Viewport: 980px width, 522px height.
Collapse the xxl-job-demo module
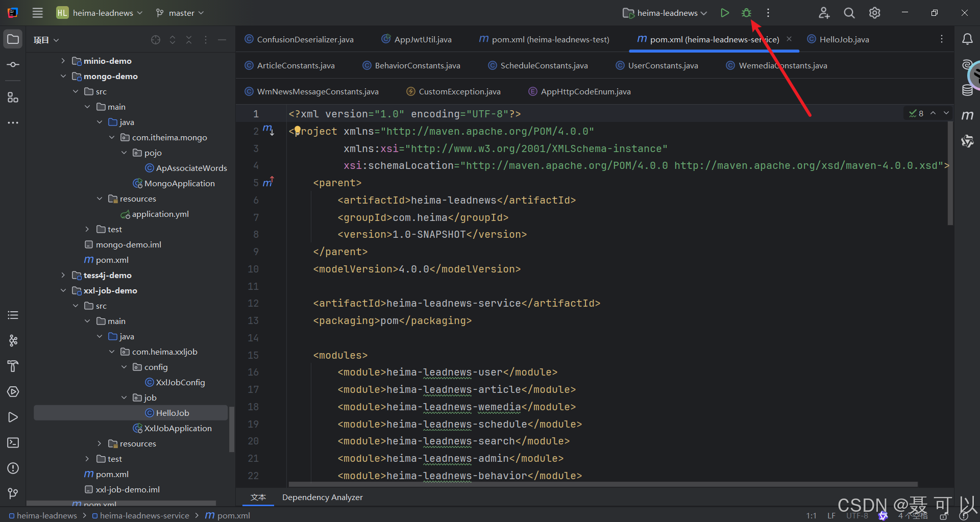(63, 290)
